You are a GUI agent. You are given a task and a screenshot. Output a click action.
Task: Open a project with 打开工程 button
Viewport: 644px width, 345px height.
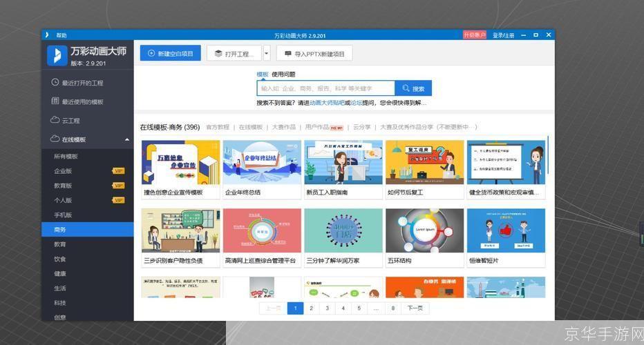click(234, 53)
